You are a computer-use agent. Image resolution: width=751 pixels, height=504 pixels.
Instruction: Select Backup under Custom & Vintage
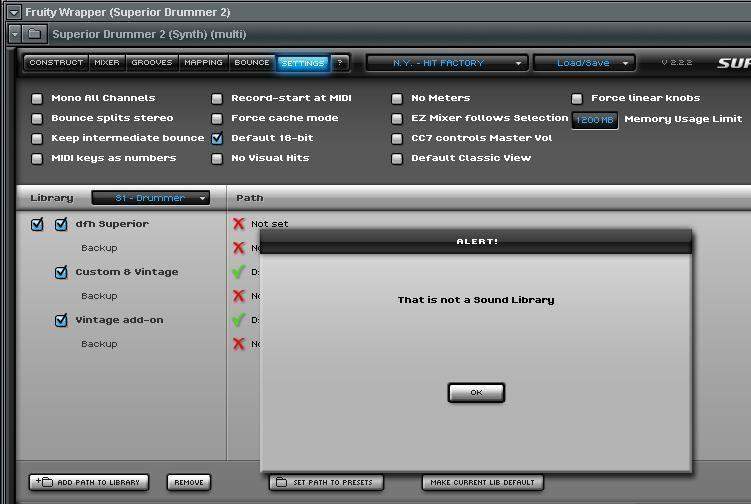(99, 296)
